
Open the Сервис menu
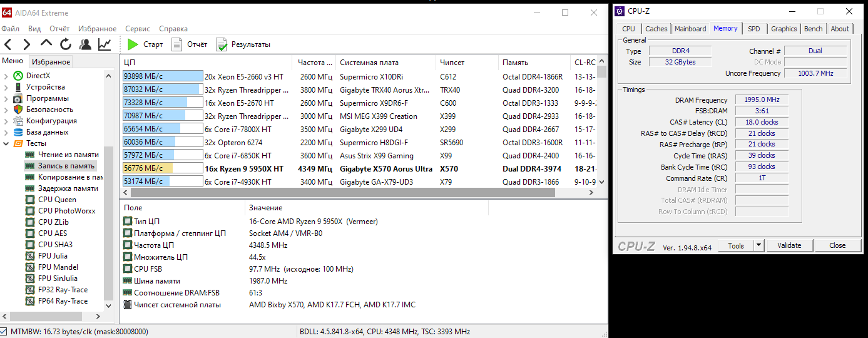[x=137, y=29]
